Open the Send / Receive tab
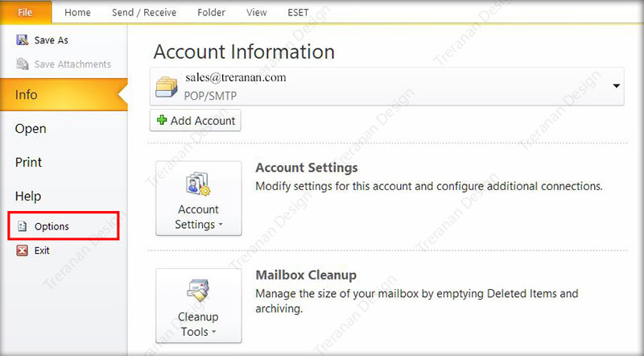 pos(144,12)
